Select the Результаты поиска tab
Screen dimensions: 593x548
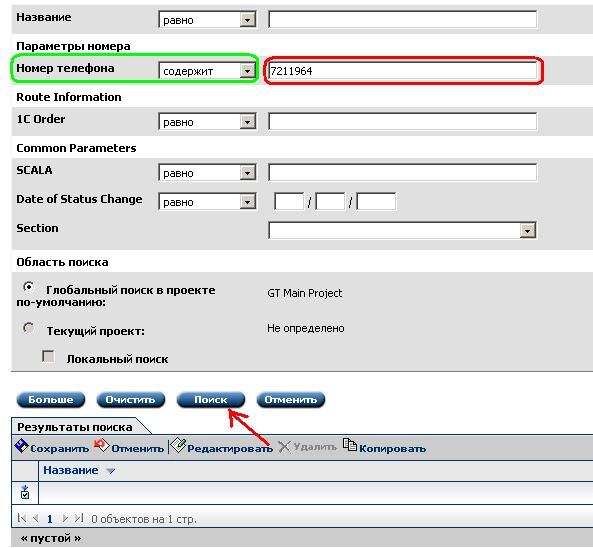pyautogui.click(x=75, y=427)
